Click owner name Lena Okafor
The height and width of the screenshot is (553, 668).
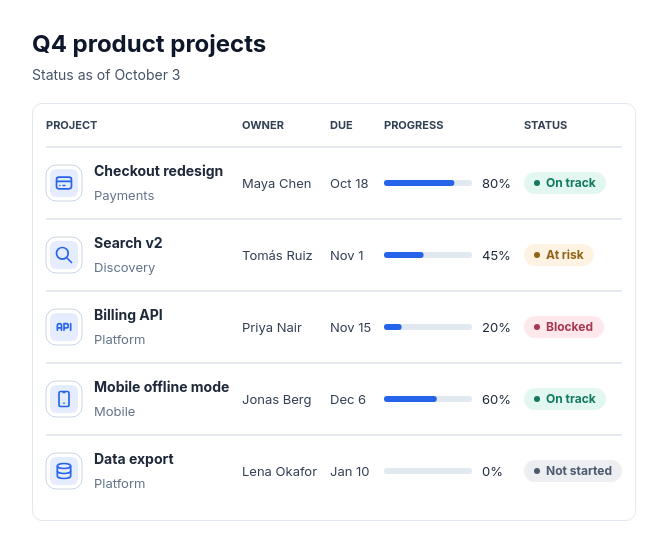click(279, 472)
